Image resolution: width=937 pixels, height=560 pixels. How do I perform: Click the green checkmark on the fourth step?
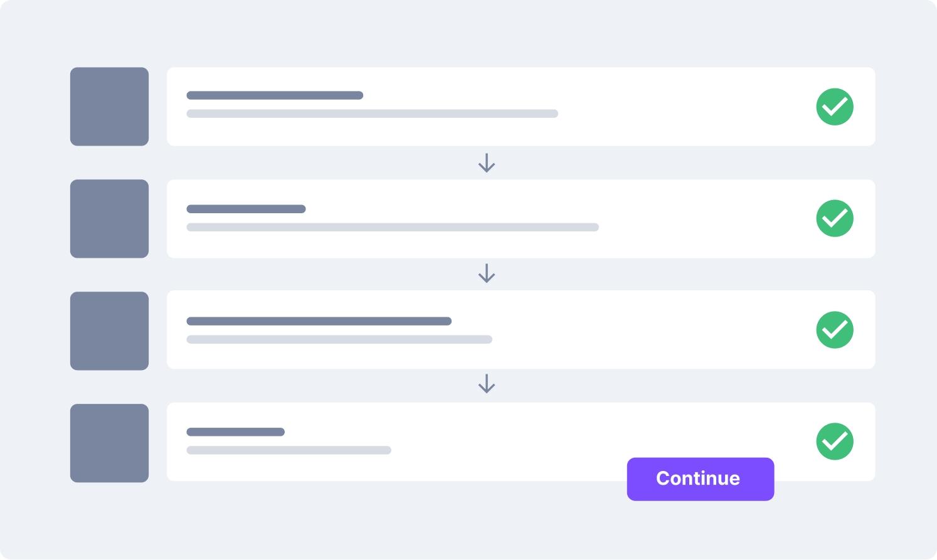pos(835,441)
